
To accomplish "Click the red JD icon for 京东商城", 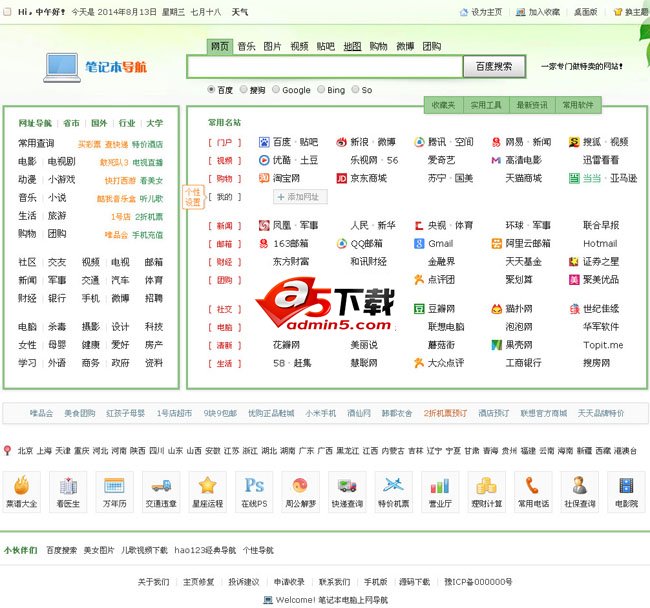I will pyautogui.click(x=341, y=179).
